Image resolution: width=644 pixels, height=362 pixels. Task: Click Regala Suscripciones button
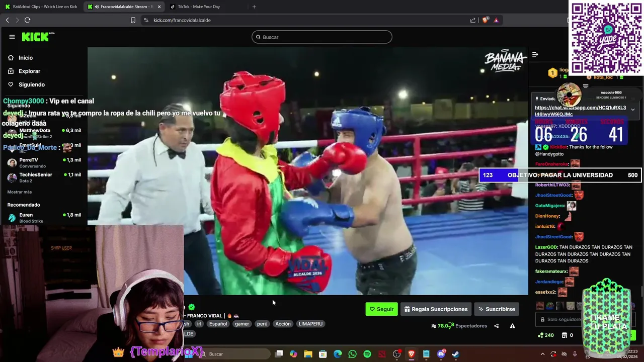pyautogui.click(x=436, y=309)
